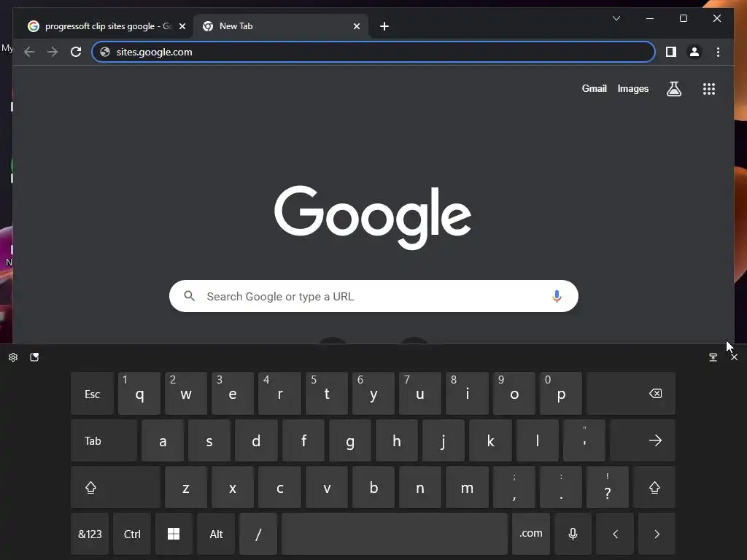Open the Chrome profile avatar icon
This screenshot has height=560, width=747.
(x=694, y=52)
